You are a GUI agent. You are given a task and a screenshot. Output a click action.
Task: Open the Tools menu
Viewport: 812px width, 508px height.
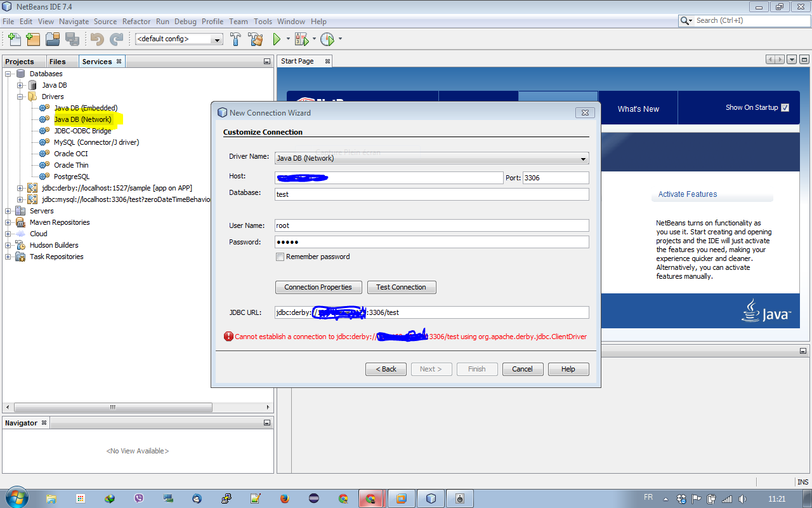point(263,21)
